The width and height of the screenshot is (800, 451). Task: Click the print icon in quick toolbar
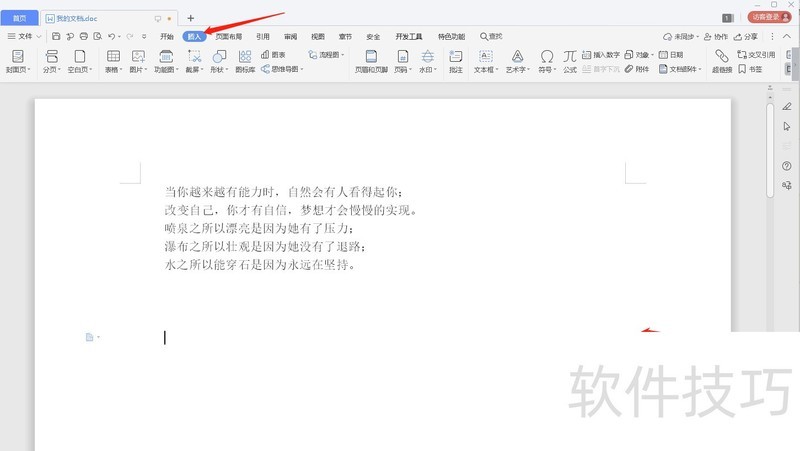(84, 36)
